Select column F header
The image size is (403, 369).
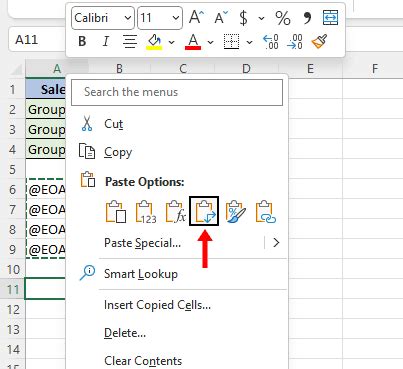(x=375, y=69)
